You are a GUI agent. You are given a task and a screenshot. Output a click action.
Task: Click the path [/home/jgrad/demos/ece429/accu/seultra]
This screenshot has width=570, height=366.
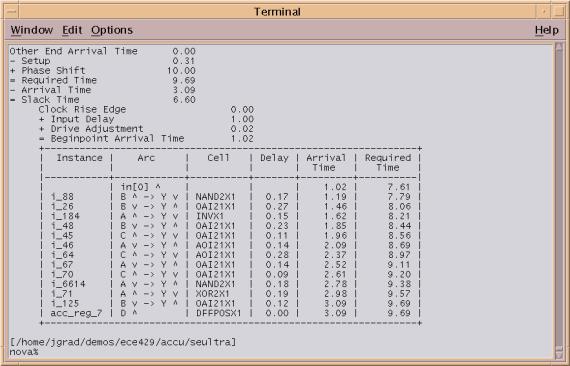[x=123, y=342]
